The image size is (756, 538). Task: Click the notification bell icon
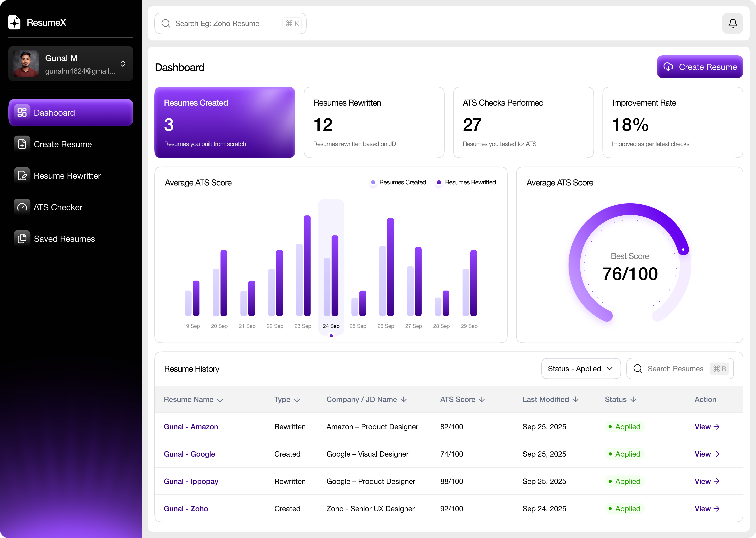click(x=733, y=23)
